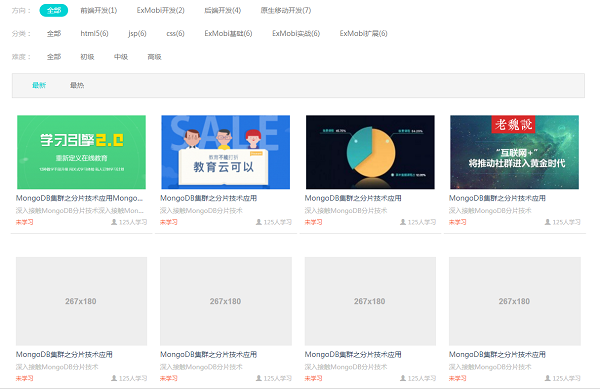The width and height of the screenshot is (600, 389).
Task: Choose the ExMobi实战(6) category
Action: tap(296, 34)
